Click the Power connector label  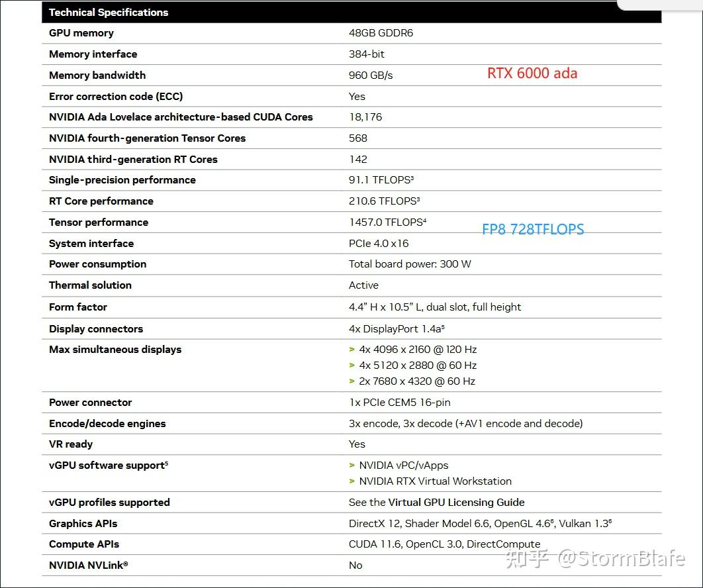coord(90,403)
